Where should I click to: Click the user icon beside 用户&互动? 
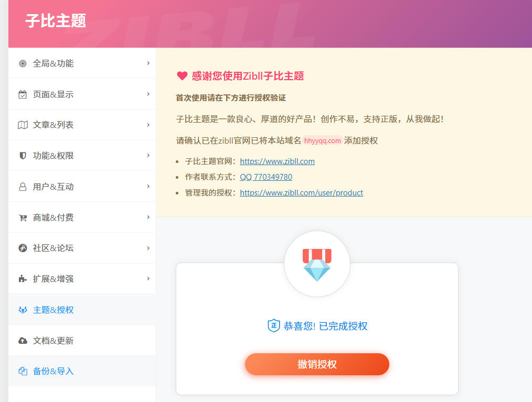[23, 186]
